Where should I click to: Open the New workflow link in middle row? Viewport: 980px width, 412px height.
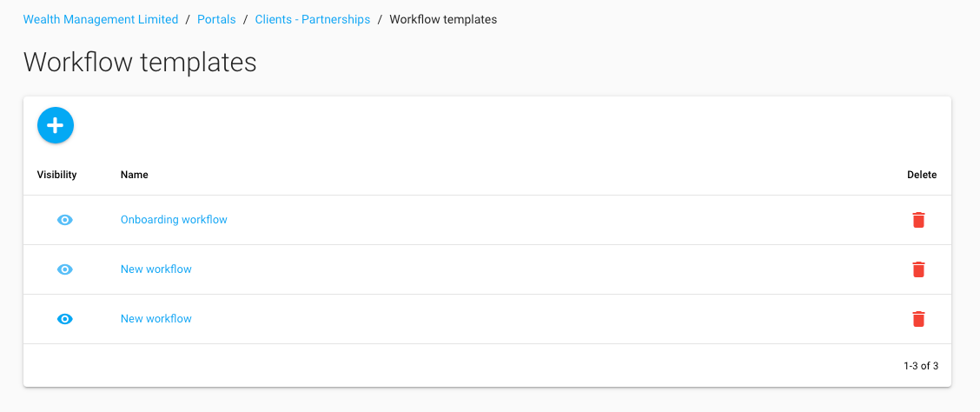point(156,269)
